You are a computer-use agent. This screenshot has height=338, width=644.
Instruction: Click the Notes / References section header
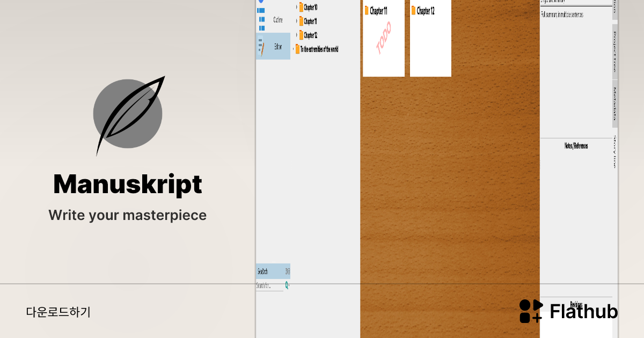(576, 146)
